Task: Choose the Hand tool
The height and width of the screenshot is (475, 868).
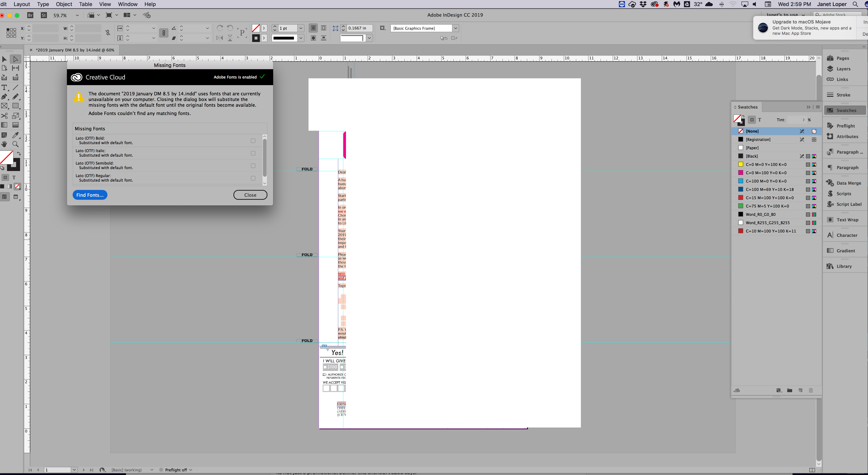Action: [4, 144]
